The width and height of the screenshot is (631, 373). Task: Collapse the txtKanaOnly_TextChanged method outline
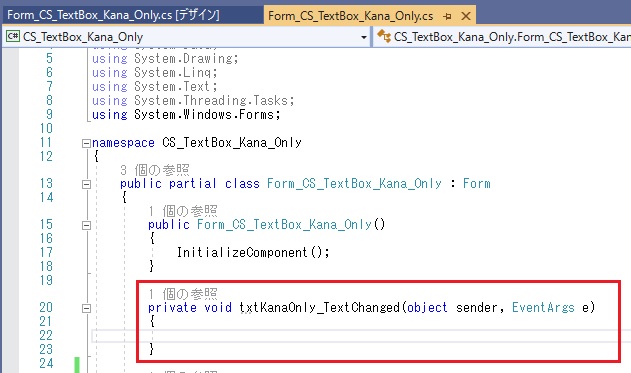[x=86, y=308]
